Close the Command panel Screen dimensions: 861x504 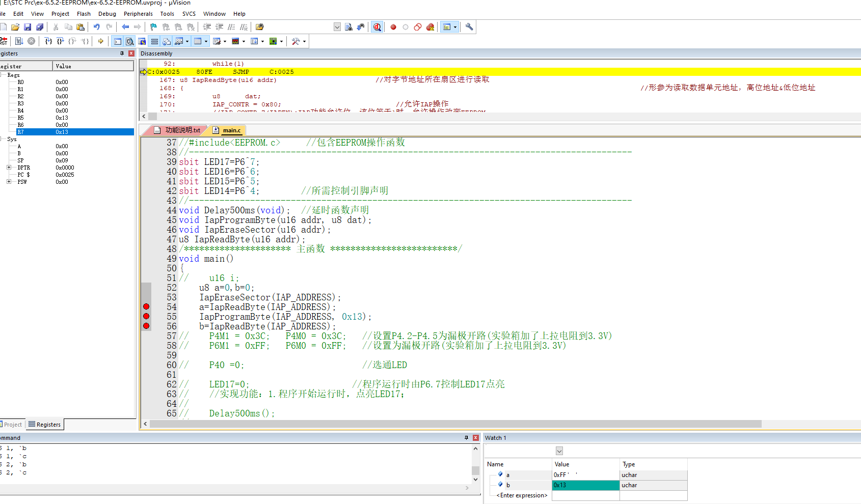[x=475, y=438]
